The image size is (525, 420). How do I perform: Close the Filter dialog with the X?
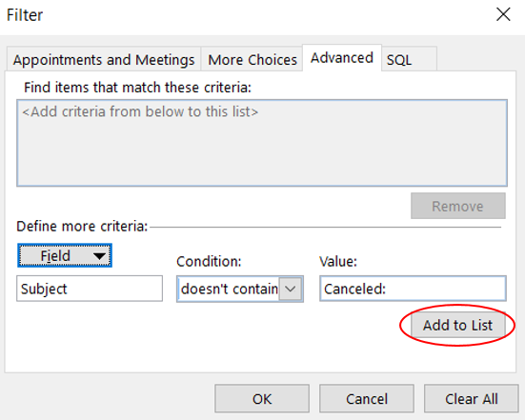point(503,14)
